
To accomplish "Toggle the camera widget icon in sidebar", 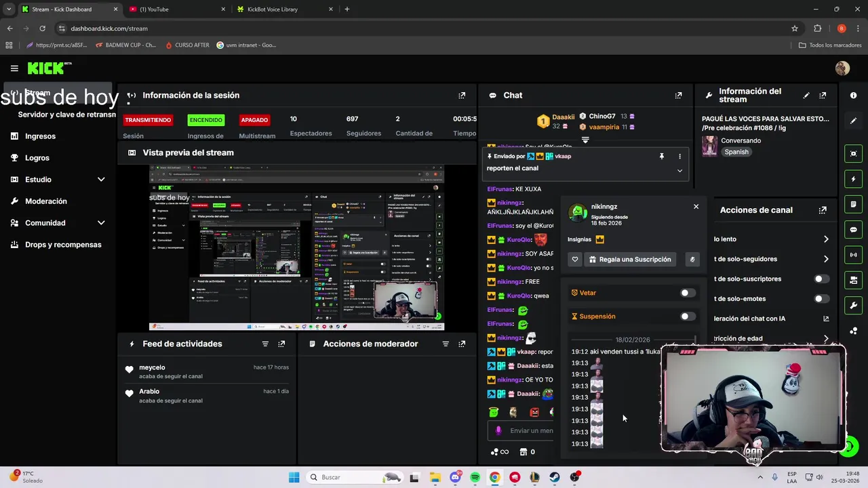I will coord(853,280).
